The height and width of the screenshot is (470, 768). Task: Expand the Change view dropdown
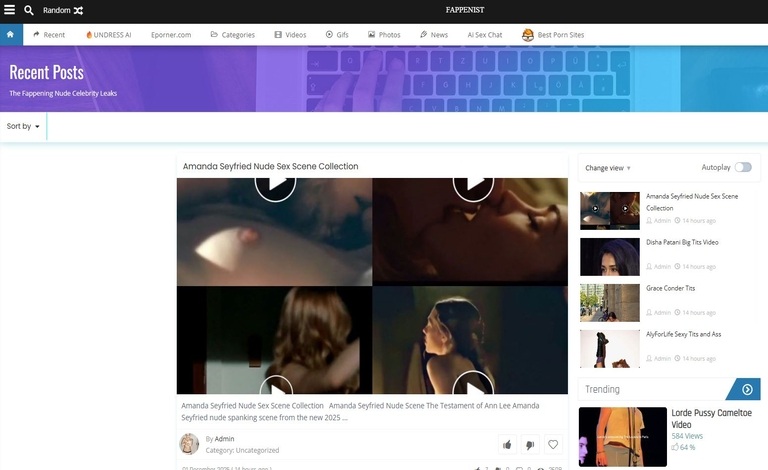[x=608, y=168]
